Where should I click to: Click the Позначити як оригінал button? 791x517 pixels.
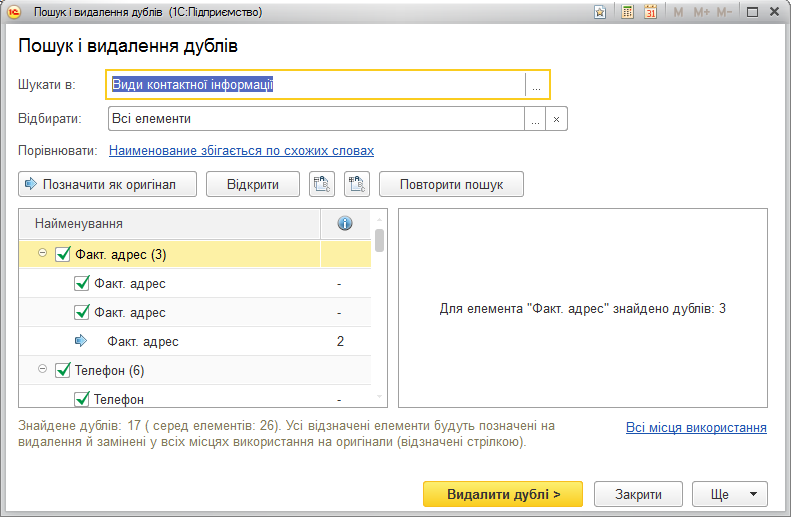point(107,184)
